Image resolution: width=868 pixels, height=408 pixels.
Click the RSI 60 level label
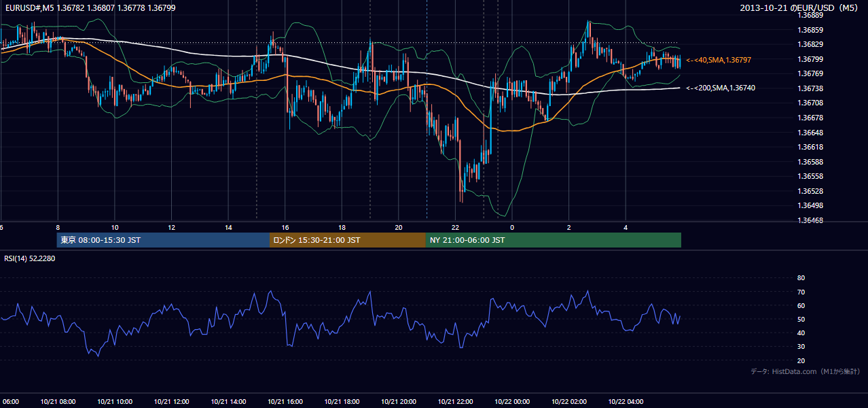[801, 305]
